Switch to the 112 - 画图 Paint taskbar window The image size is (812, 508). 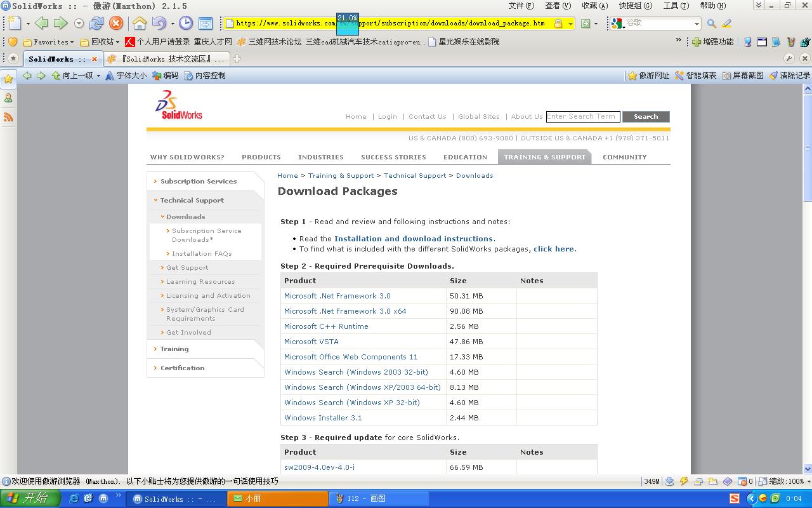pyautogui.click(x=379, y=498)
